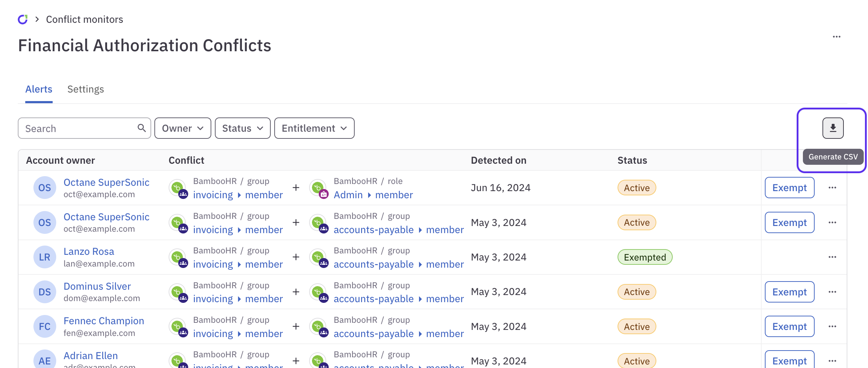Click Exempt on Dominus Silver's row

point(789,291)
